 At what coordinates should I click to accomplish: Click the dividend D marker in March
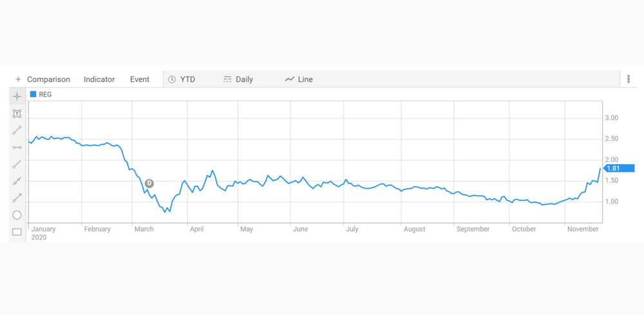click(x=149, y=183)
